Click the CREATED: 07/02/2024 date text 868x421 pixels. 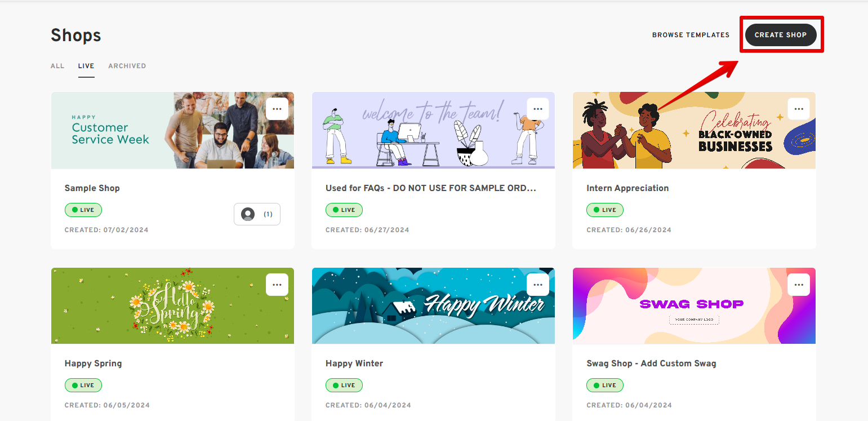click(106, 230)
